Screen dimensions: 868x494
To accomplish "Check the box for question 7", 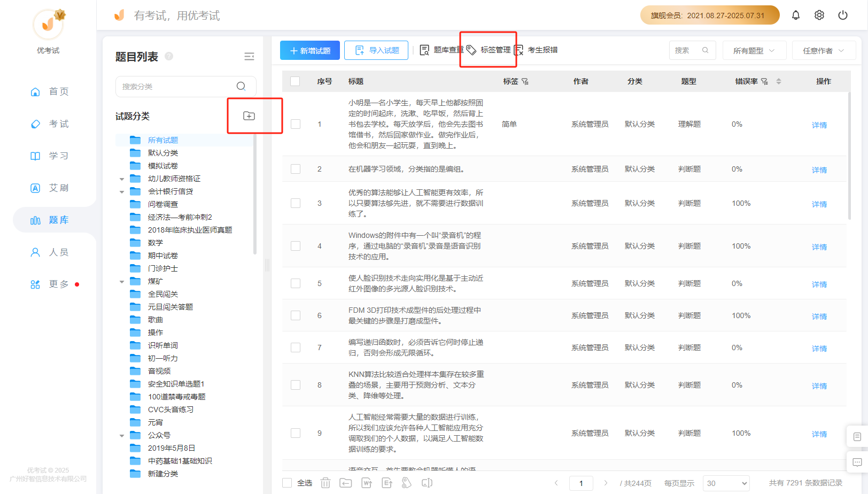I will pyautogui.click(x=296, y=348).
